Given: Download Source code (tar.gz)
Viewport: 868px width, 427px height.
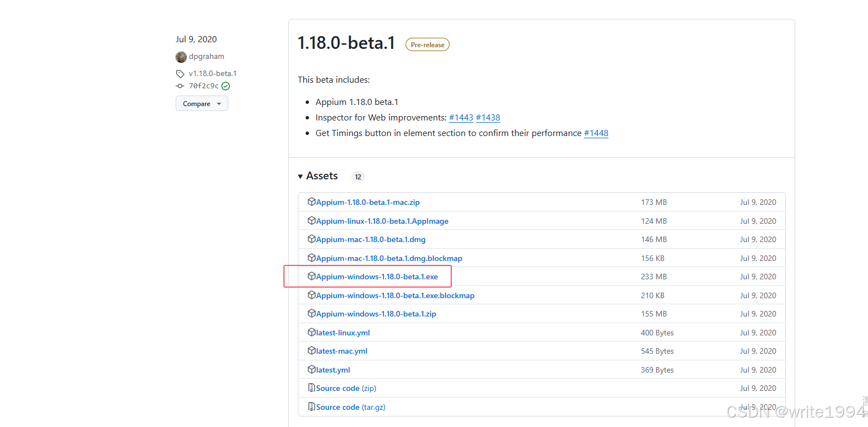Looking at the screenshot, I should point(351,407).
